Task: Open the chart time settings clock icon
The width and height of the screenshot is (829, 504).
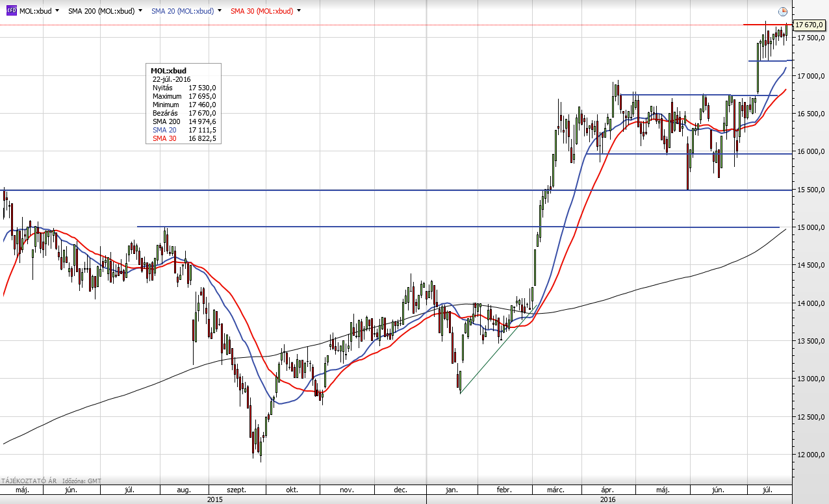Action: 783,11
